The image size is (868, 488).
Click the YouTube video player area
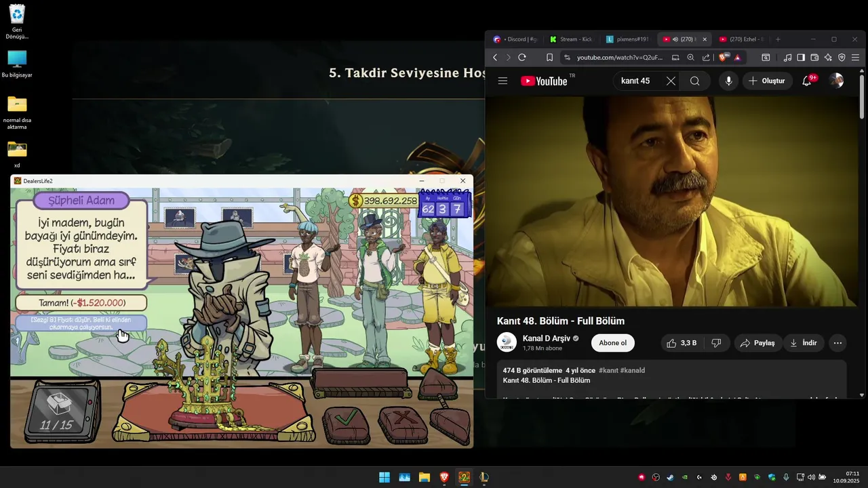(671, 201)
